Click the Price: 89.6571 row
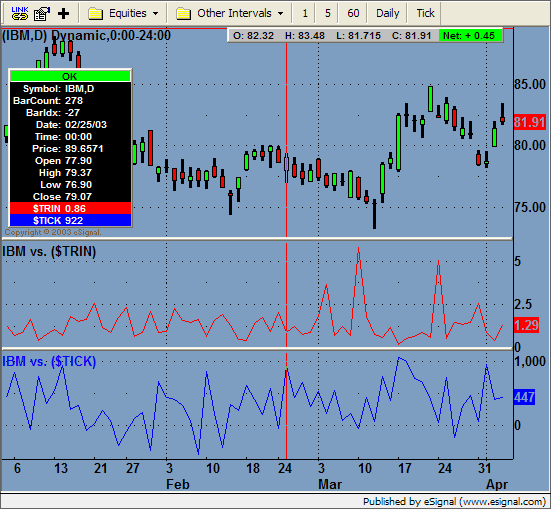The image size is (551, 509). 71,148
